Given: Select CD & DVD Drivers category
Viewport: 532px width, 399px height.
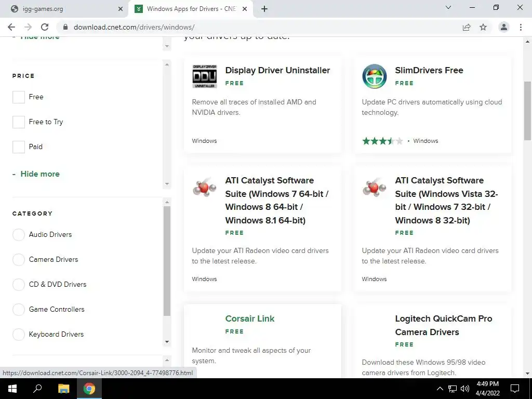Looking at the screenshot, I should tap(19, 284).
